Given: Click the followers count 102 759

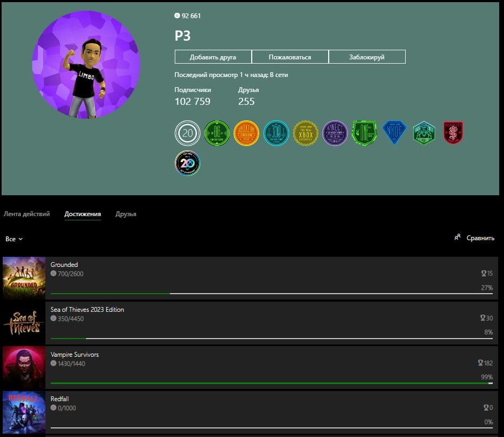Looking at the screenshot, I should (192, 102).
